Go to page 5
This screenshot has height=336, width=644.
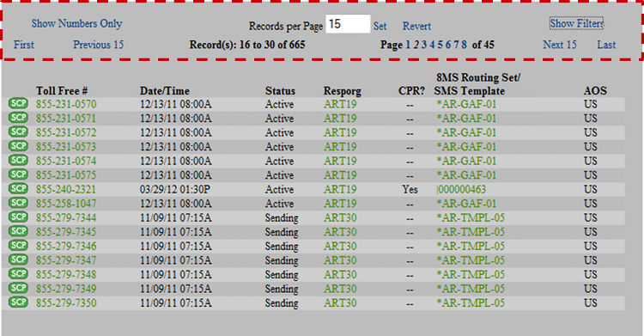[440, 45]
